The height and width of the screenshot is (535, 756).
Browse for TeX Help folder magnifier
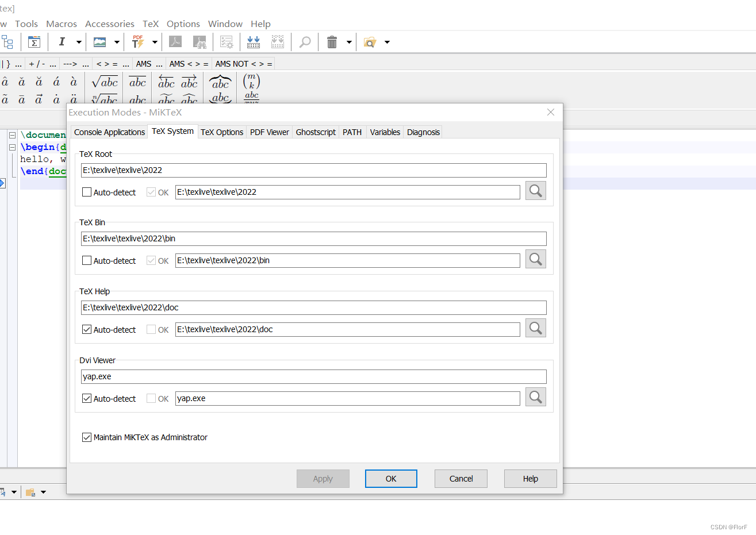(536, 328)
